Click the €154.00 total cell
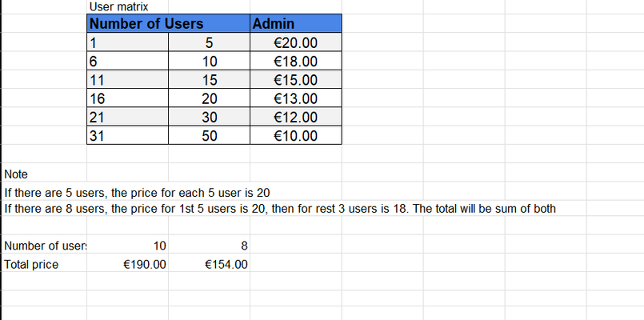This screenshot has height=320, width=644. [209, 264]
